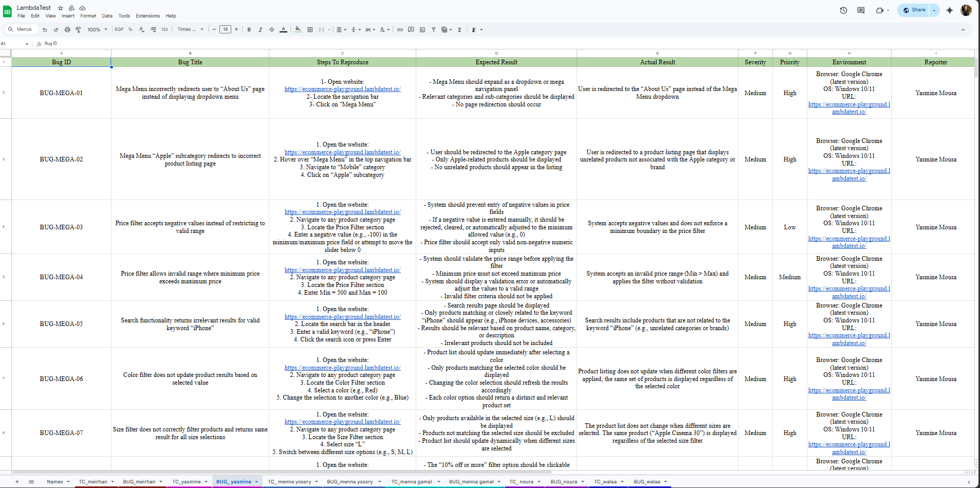This screenshot has width=980, height=488.
Task: Open fill color picker
Action: coord(298,30)
